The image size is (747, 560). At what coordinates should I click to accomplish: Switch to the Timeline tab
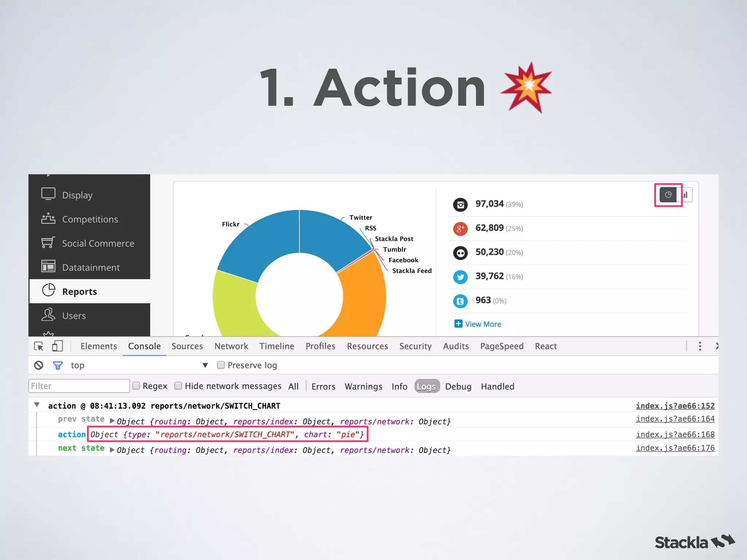pos(276,346)
